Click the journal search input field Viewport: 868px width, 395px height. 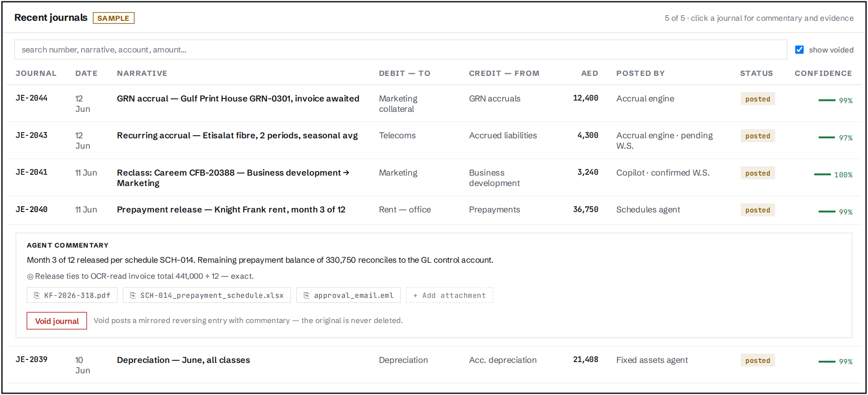coord(401,50)
